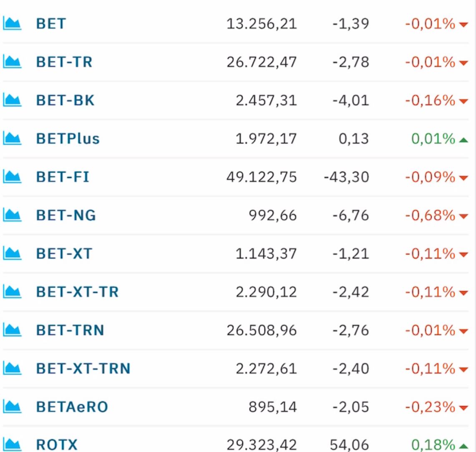Open the chart icon for BETPlus
Viewport: 476px width, 452px height.
pos(12,138)
